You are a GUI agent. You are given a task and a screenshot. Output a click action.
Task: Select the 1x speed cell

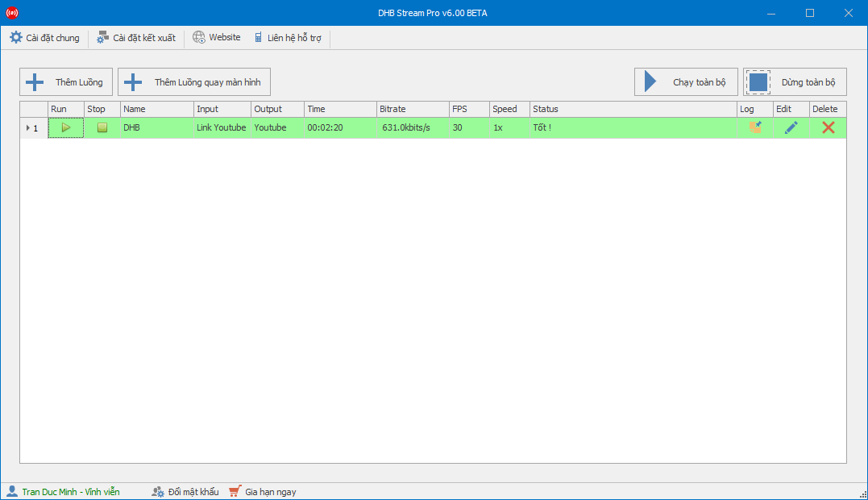click(x=510, y=127)
